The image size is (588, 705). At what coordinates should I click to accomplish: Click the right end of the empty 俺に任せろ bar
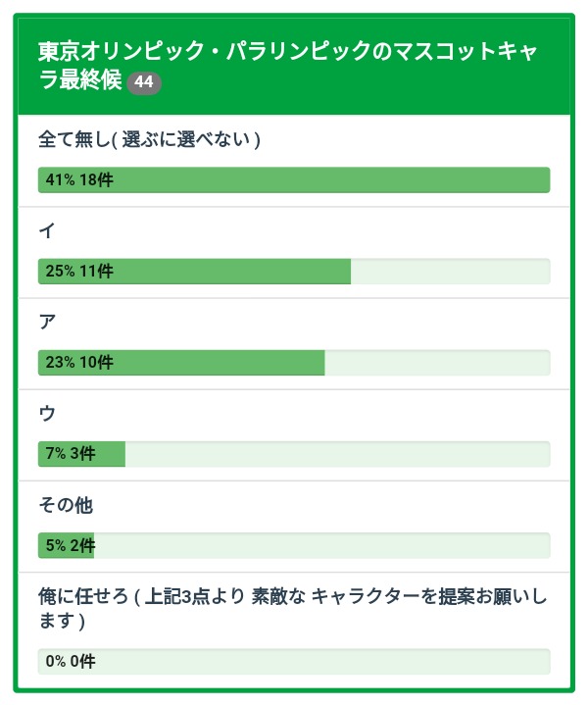tap(539, 662)
